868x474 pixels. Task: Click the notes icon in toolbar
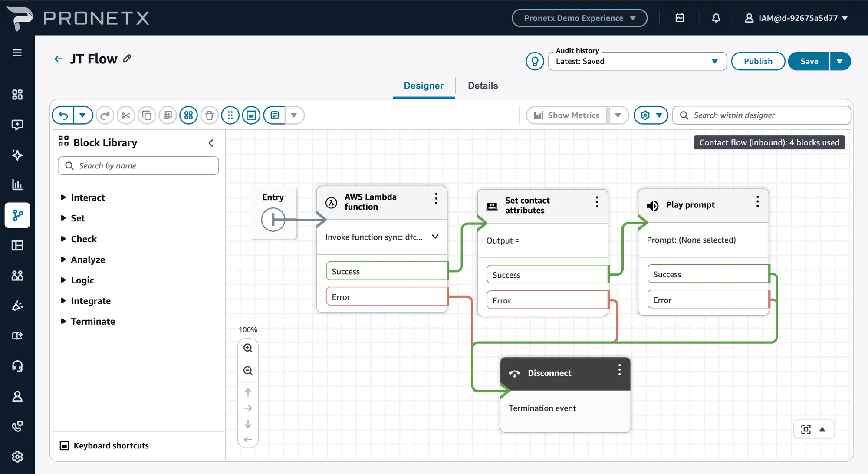click(274, 115)
